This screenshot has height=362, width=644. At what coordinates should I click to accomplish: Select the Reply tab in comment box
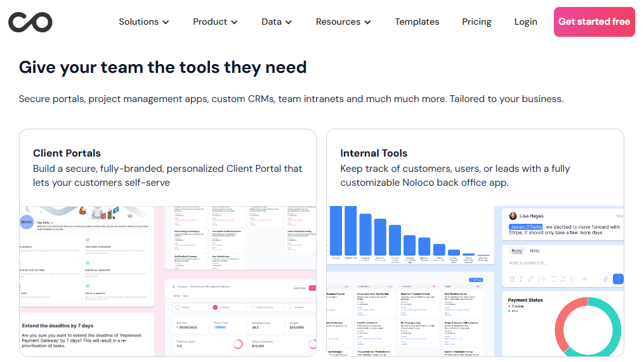point(517,251)
